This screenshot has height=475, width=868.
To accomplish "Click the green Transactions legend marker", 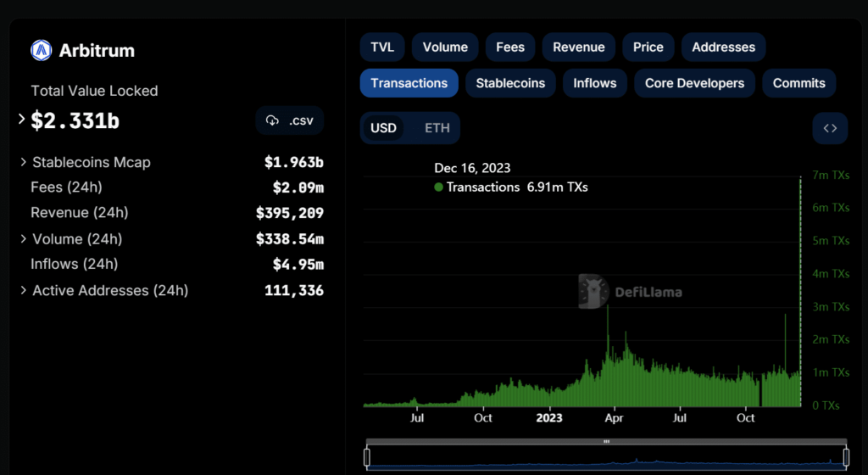I will [x=438, y=187].
